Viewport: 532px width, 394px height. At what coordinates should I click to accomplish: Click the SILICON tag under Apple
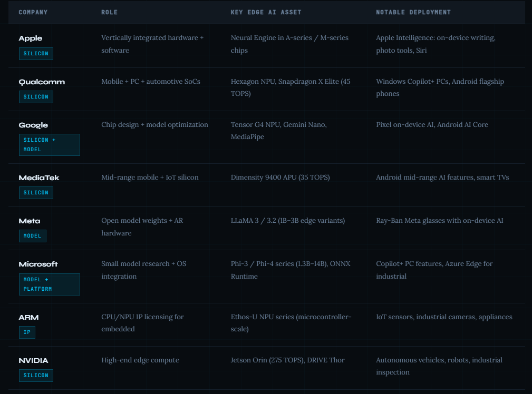(36, 54)
